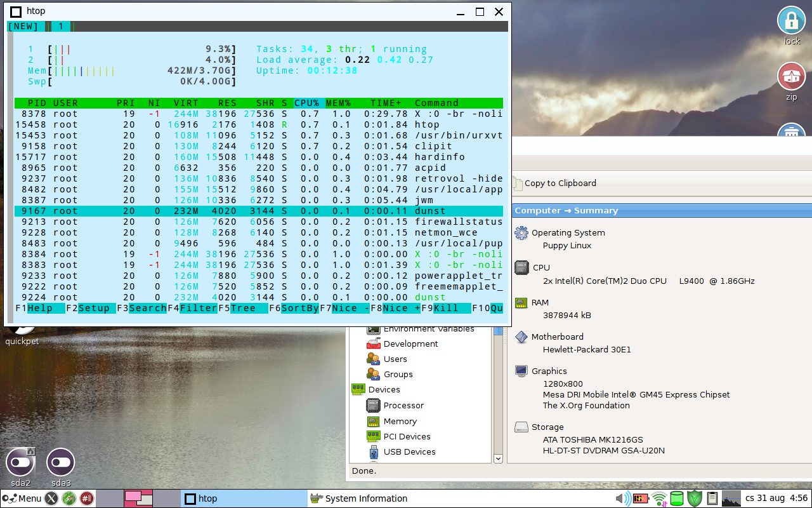Select the hardinfo process row
This screenshot has height=508, width=812.
(259, 157)
